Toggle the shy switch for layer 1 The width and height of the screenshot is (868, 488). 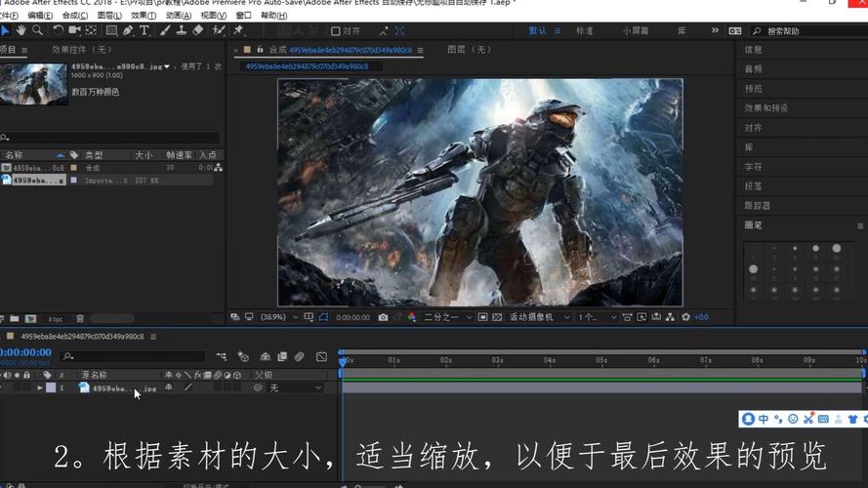pos(168,387)
